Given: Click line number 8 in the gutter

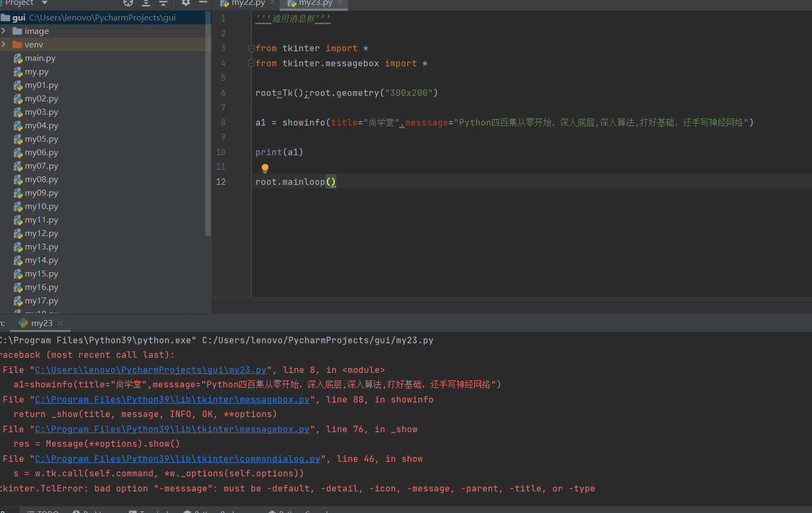Looking at the screenshot, I should pyautogui.click(x=223, y=122).
